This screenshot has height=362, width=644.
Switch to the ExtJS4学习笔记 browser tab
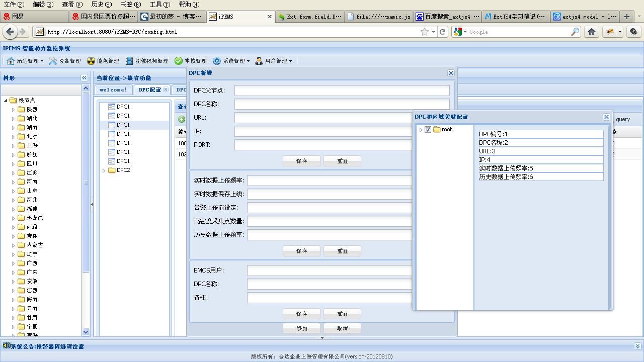515,17
